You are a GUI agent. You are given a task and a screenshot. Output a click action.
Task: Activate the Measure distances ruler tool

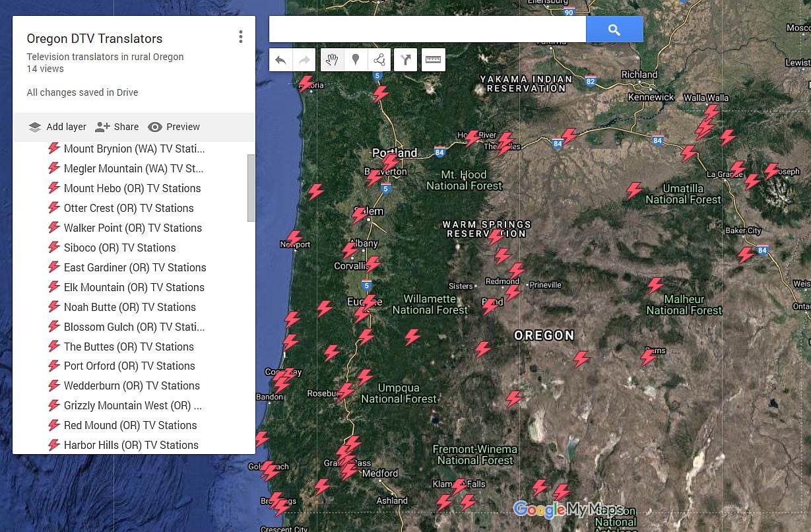(x=433, y=60)
